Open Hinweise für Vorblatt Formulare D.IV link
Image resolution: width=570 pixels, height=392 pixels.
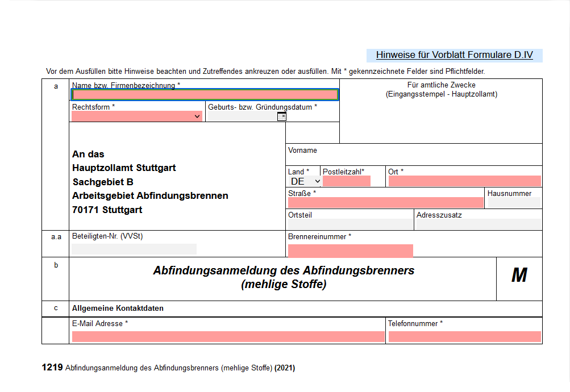tap(453, 55)
